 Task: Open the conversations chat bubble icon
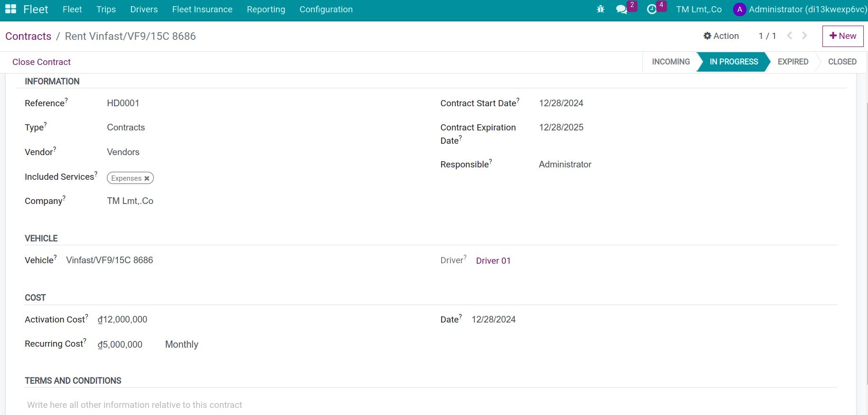coord(621,9)
